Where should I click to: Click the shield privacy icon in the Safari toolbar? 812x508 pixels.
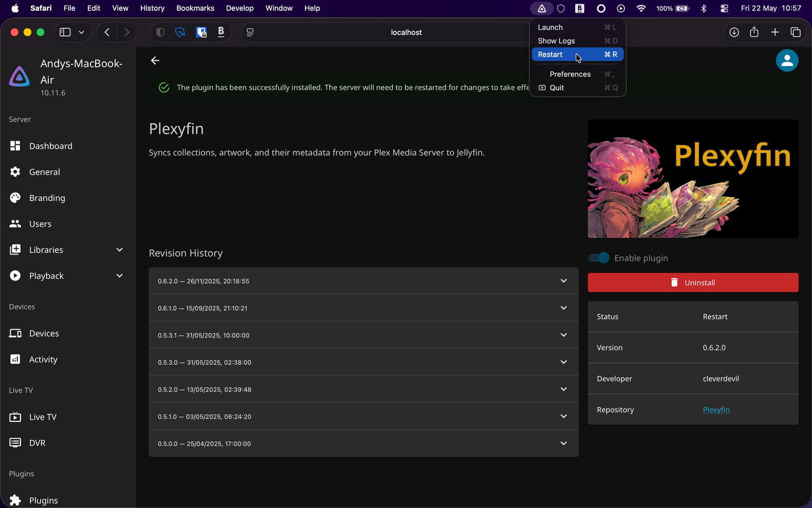tap(160, 32)
